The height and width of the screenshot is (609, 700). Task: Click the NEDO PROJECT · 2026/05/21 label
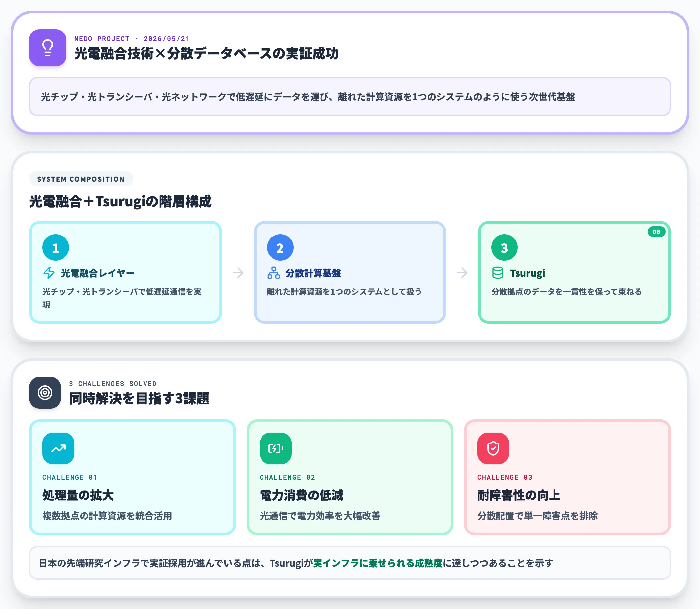tap(132, 39)
